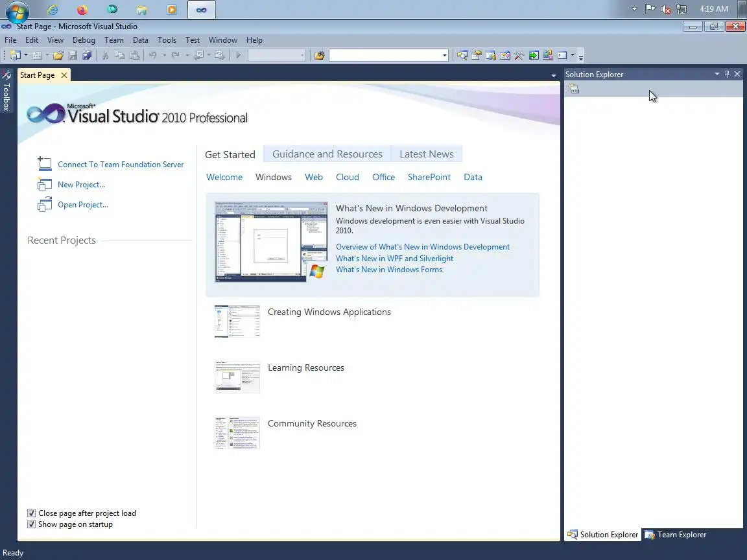Click the Undo arrow icon
The height and width of the screenshot is (560, 747).
click(153, 55)
